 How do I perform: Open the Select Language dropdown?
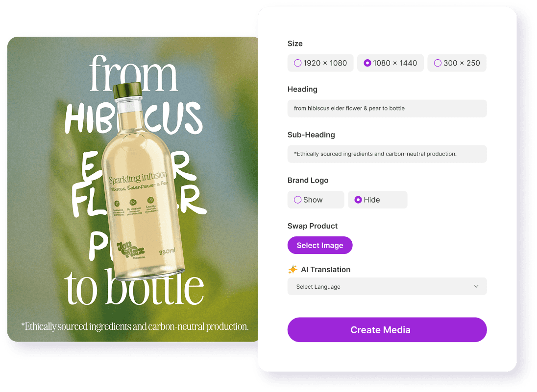[x=387, y=286]
